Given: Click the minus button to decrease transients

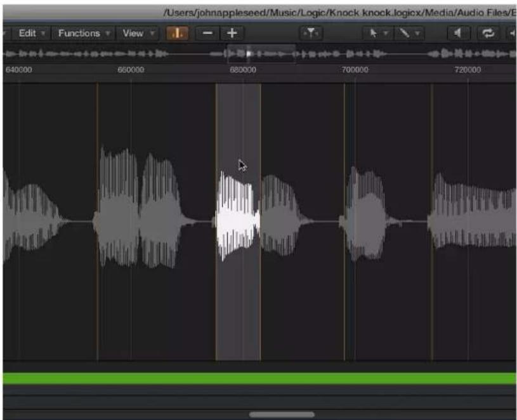Looking at the screenshot, I should pyautogui.click(x=207, y=33).
